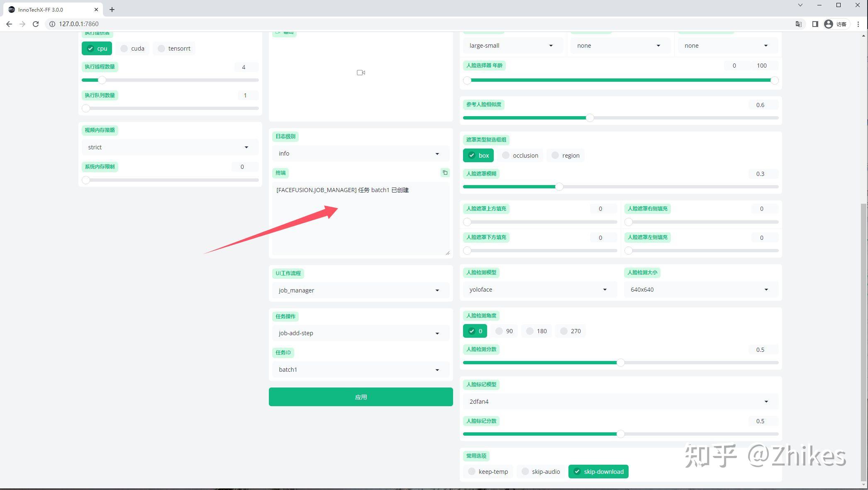Click the video camera placeholder in the output panel
Image resolution: width=868 pixels, height=490 pixels.
pos(361,73)
